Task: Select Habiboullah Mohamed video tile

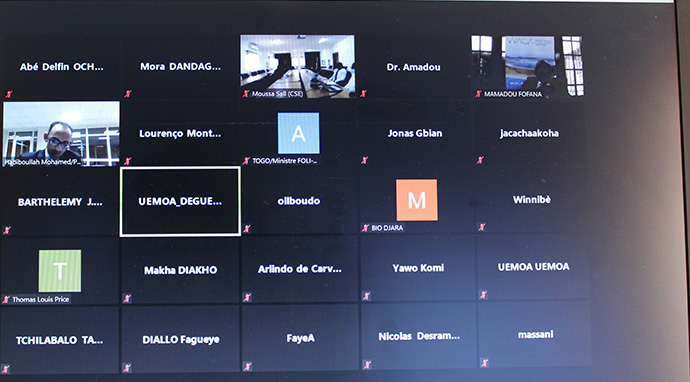Action: tap(61, 134)
